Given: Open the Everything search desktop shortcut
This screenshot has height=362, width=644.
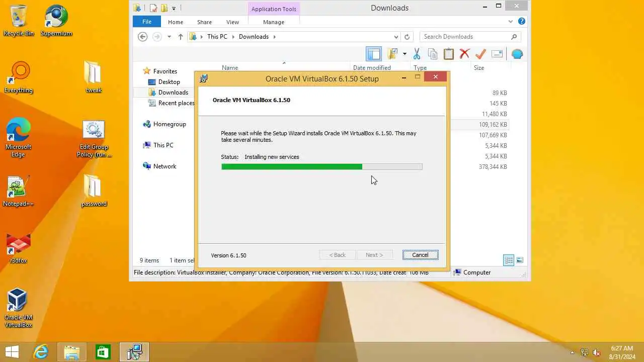Looking at the screenshot, I should pyautogui.click(x=19, y=78).
